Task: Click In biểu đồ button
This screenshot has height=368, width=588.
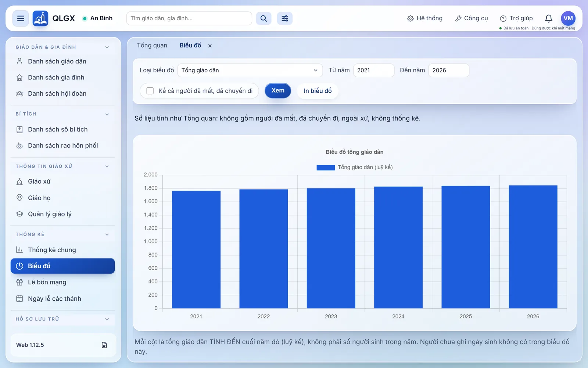Action: (318, 91)
